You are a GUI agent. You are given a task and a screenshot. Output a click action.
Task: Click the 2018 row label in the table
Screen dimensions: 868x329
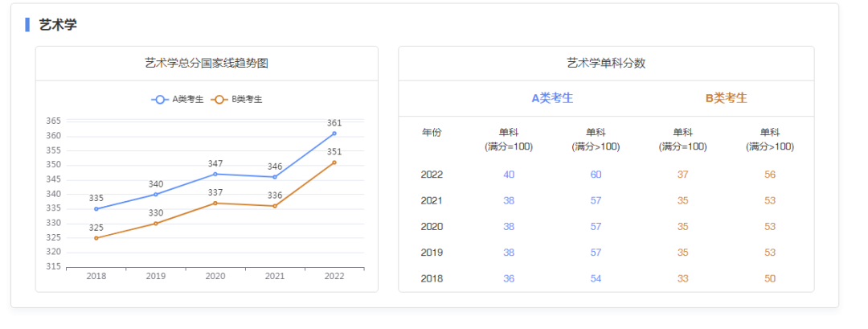[x=432, y=278]
